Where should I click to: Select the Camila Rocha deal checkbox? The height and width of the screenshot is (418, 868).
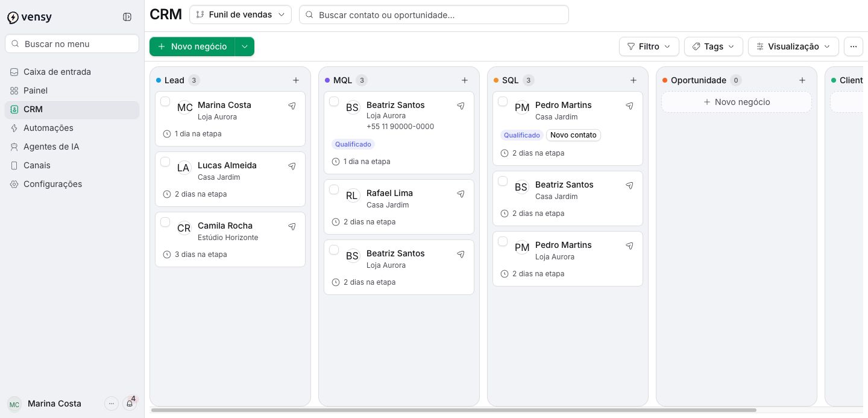(x=165, y=222)
